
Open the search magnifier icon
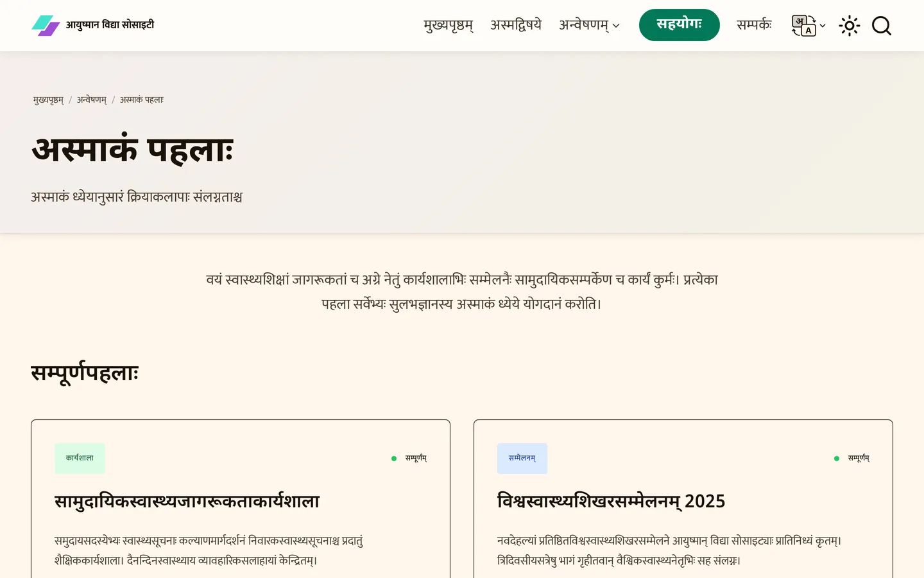882,26
